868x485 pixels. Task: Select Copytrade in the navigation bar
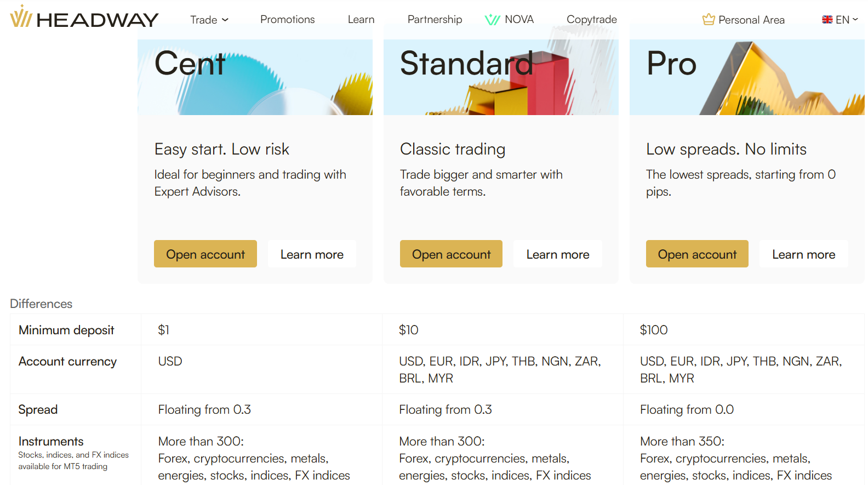pyautogui.click(x=591, y=20)
